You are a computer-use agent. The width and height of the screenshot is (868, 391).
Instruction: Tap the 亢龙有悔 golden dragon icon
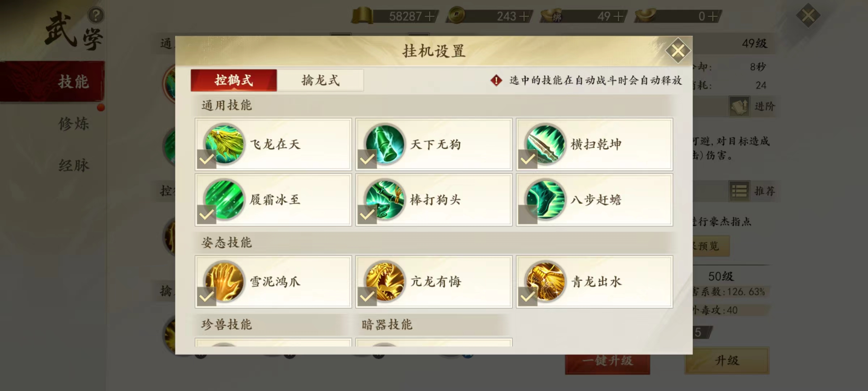[x=385, y=281]
